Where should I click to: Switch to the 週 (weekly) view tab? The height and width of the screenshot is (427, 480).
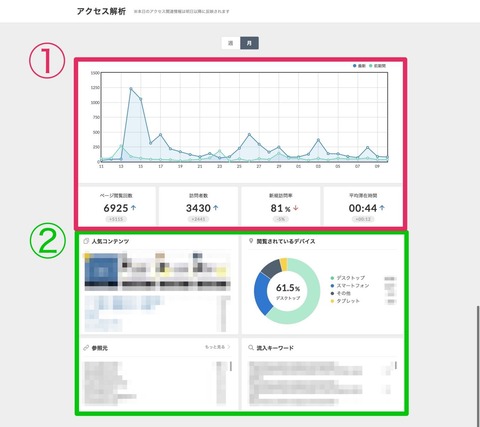(x=231, y=43)
